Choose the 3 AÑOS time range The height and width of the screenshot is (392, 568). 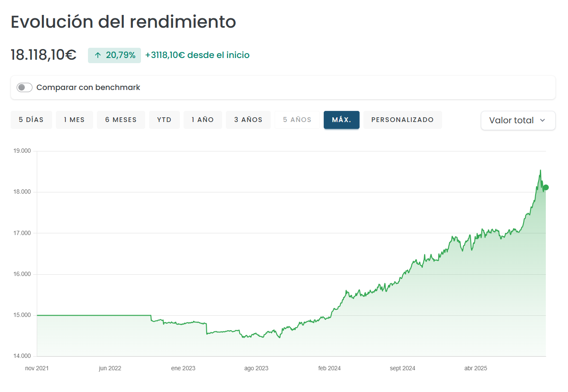(x=248, y=120)
